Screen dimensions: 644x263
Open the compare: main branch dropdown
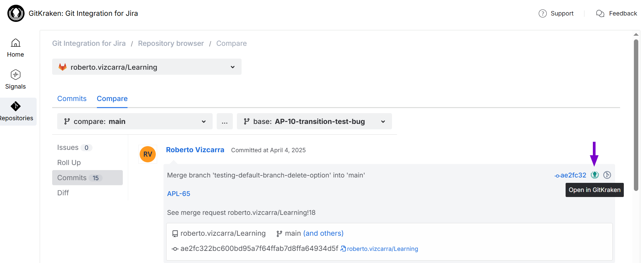[x=135, y=121]
